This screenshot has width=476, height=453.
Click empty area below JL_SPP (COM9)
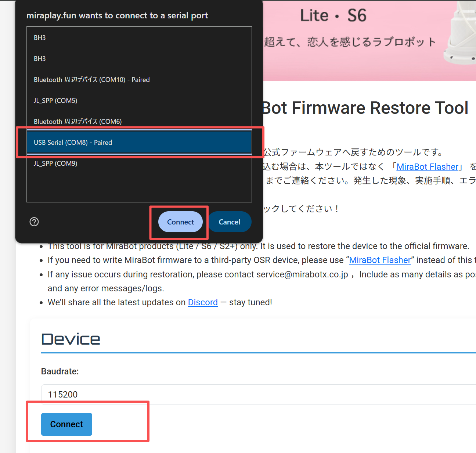[x=139, y=186]
